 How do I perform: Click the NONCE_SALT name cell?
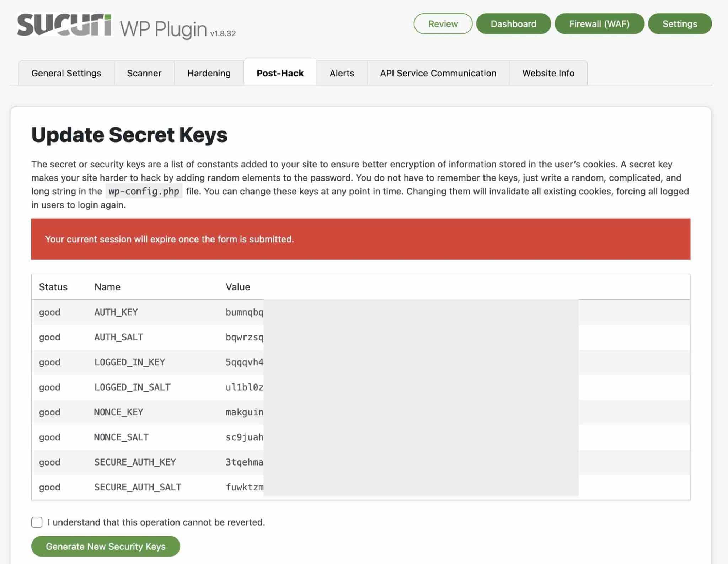(x=121, y=437)
